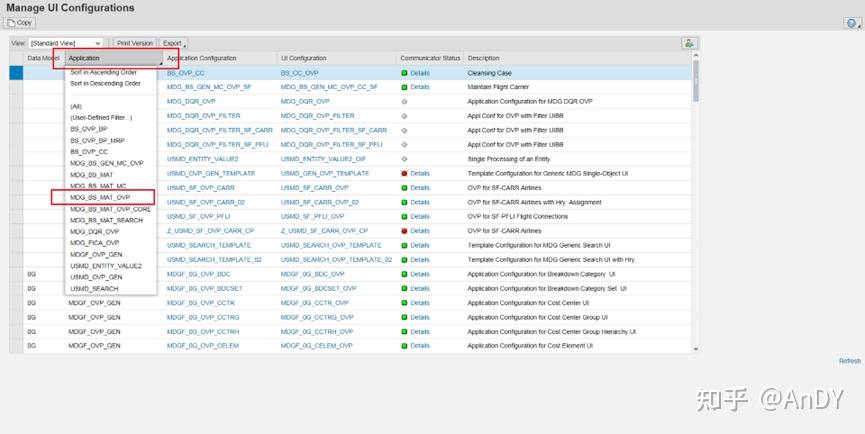This screenshot has height=434, width=865.
Task: Expand the Export button menu
Action: pyautogui.click(x=173, y=43)
